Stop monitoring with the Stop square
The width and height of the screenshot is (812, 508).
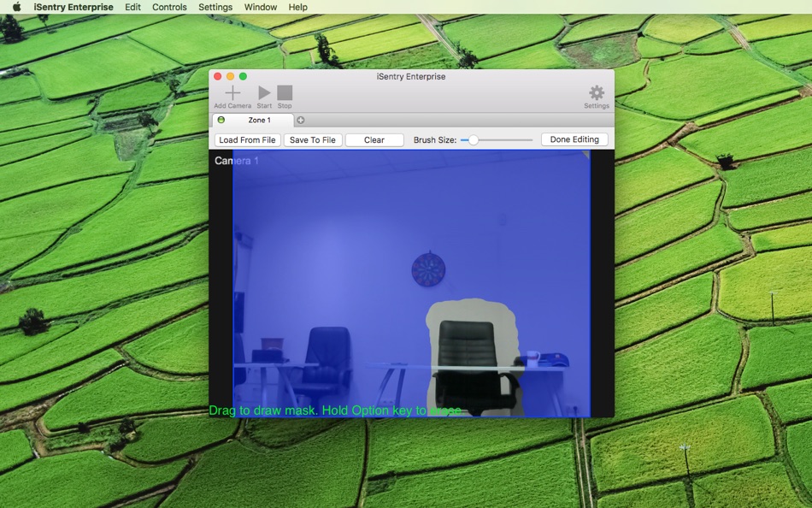285,92
